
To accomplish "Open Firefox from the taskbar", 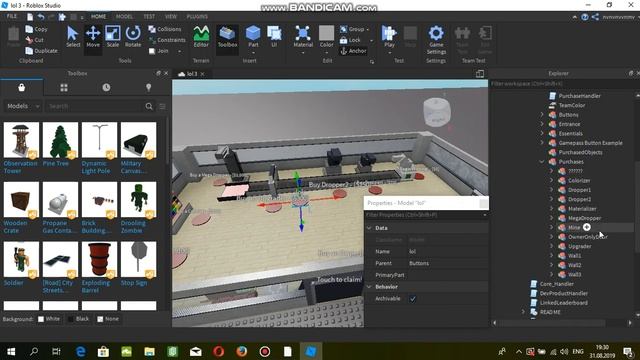I will (242, 351).
